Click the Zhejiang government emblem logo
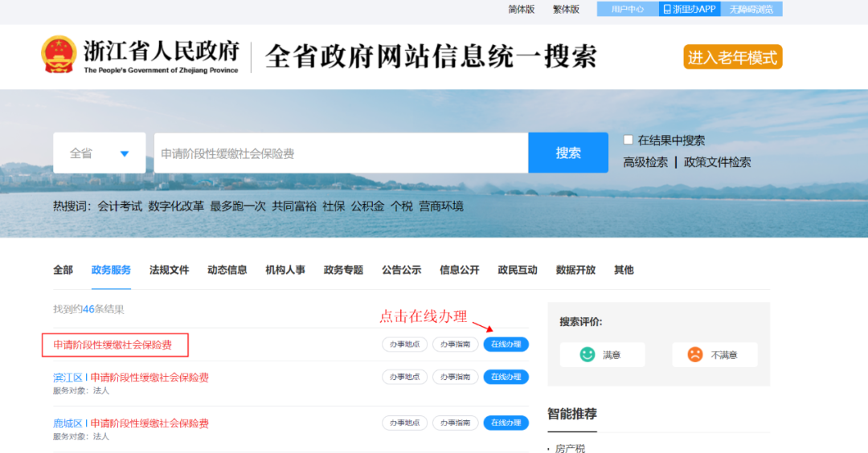 tap(58, 54)
